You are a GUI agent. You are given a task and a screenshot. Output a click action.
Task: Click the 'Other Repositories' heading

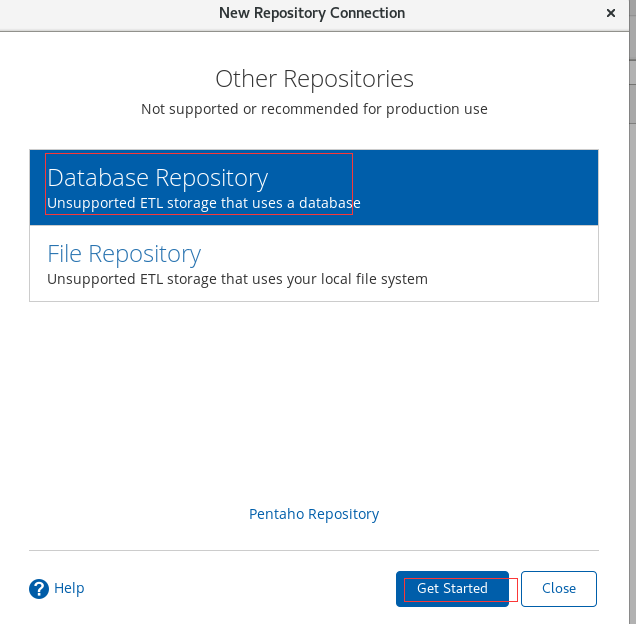[x=314, y=79]
